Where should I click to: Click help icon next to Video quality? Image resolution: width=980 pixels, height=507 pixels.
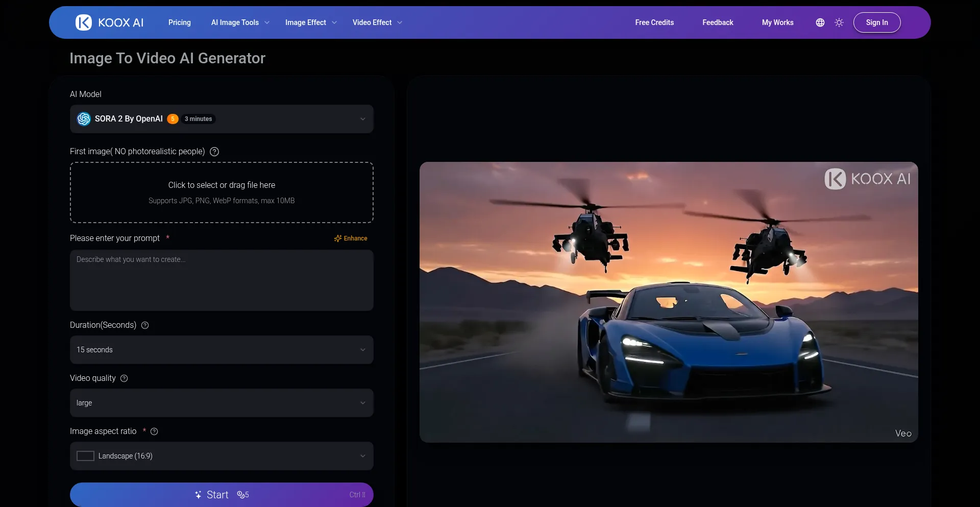pyautogui.click(x=124, y=378)
